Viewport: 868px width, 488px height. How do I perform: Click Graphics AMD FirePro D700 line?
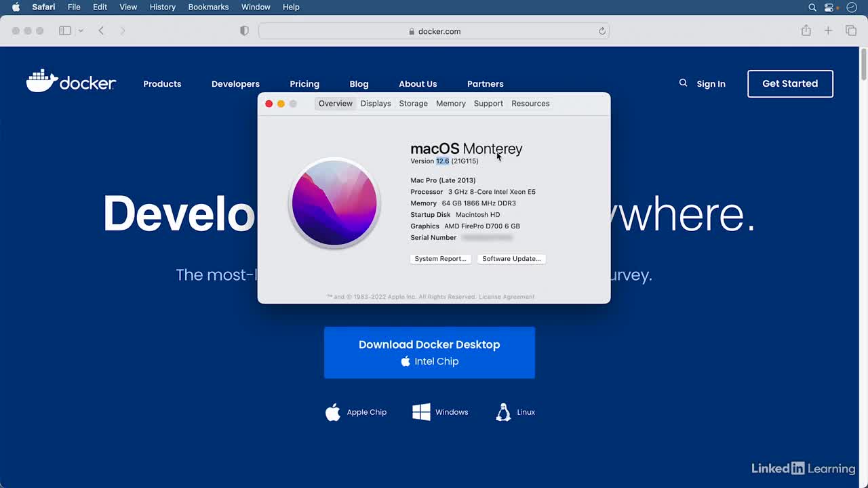tap(465, 226)
